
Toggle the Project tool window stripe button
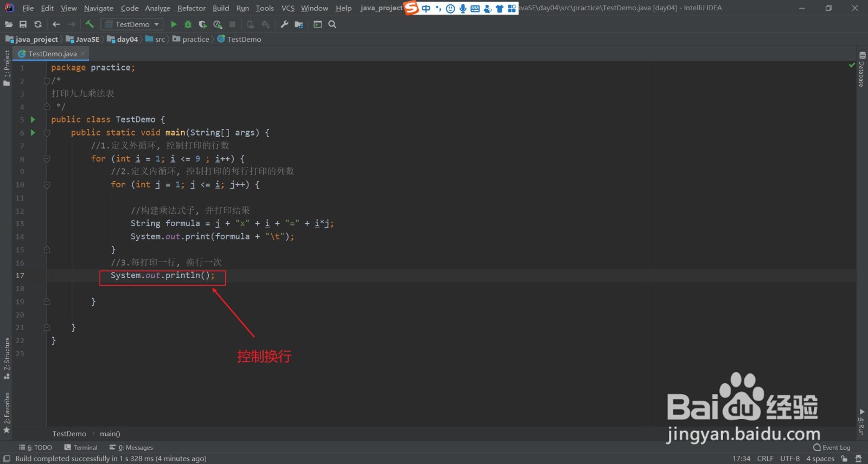[7, 68]
